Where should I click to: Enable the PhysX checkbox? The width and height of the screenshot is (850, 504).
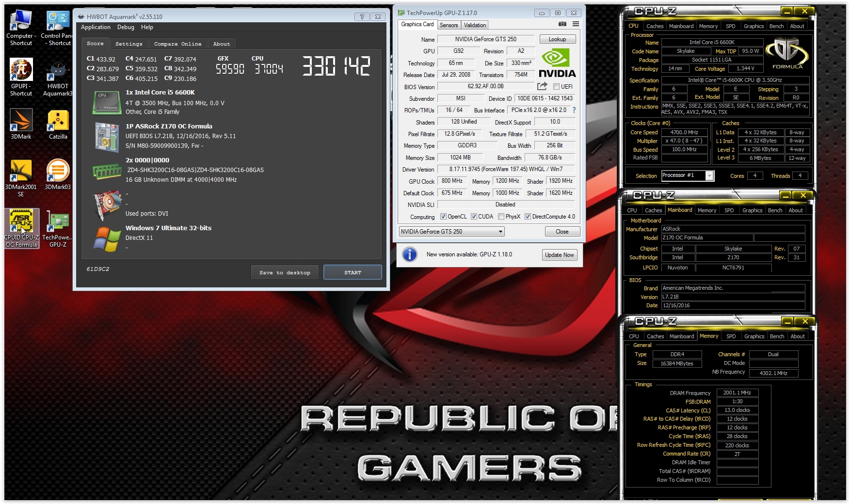point(501,217)
